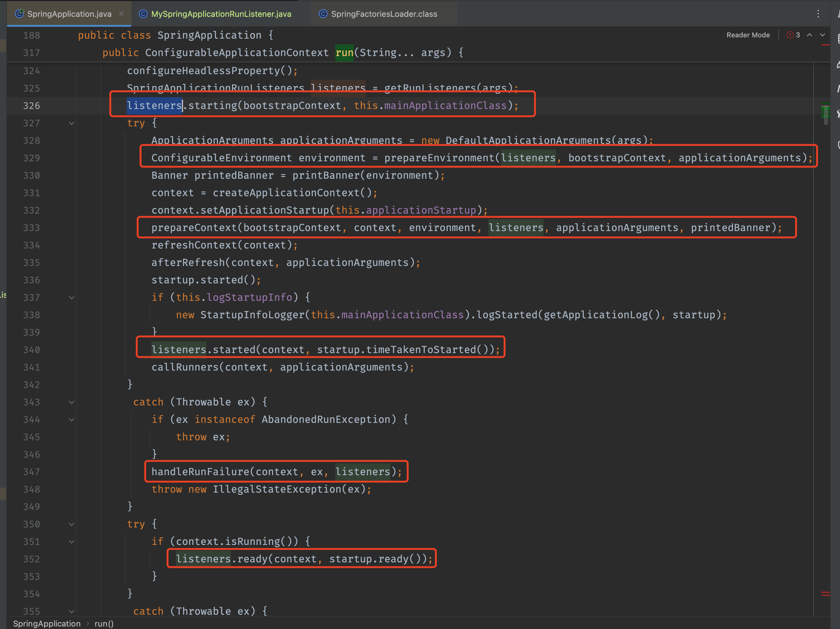The image size is (840, 629).
Task: Open the red error indicator showing 3
Action: (793, 35)
